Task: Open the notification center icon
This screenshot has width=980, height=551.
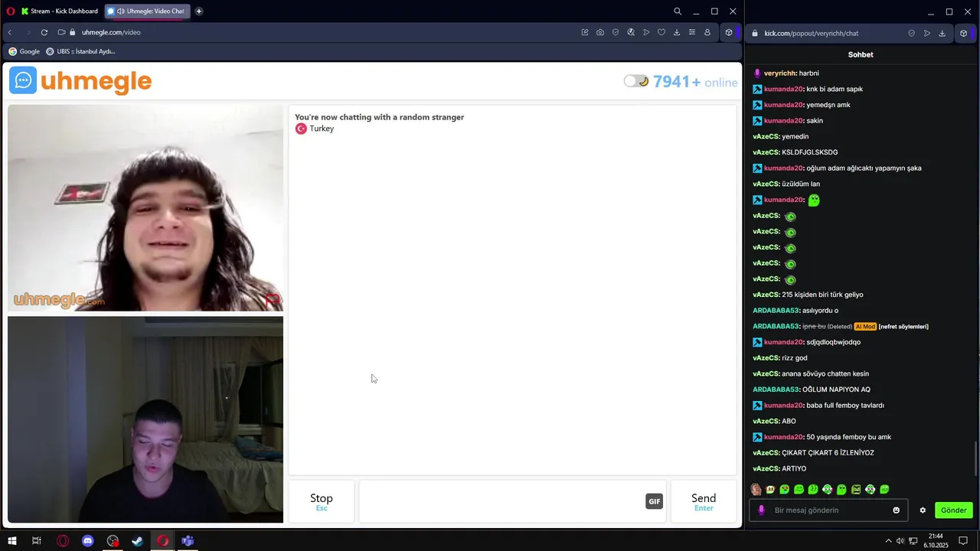Action: [x=963, y=541]
